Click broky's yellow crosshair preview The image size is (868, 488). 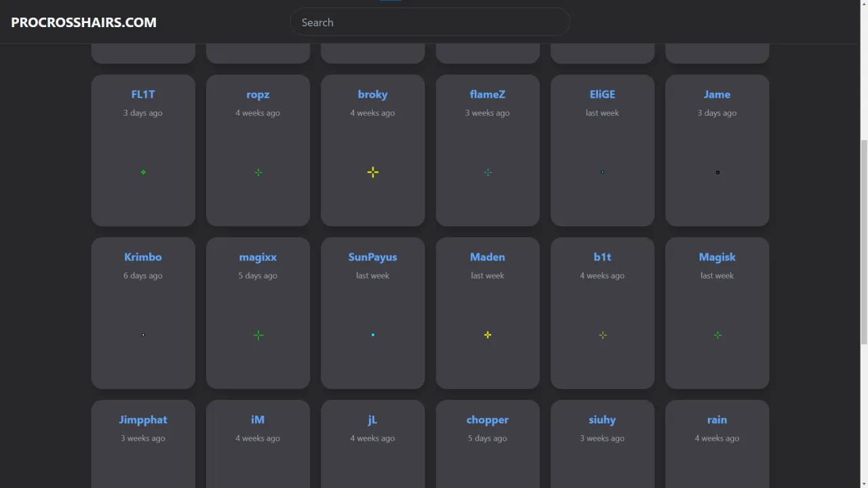373,172
